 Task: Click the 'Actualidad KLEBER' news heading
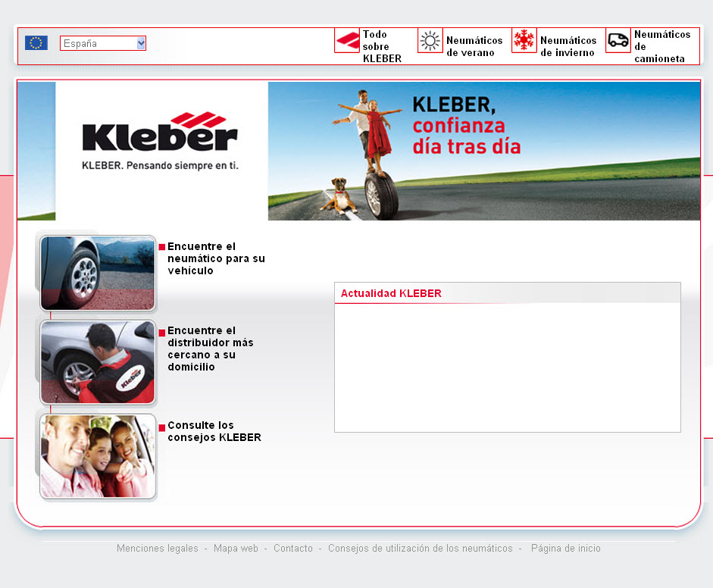click(x=391, y=293)
